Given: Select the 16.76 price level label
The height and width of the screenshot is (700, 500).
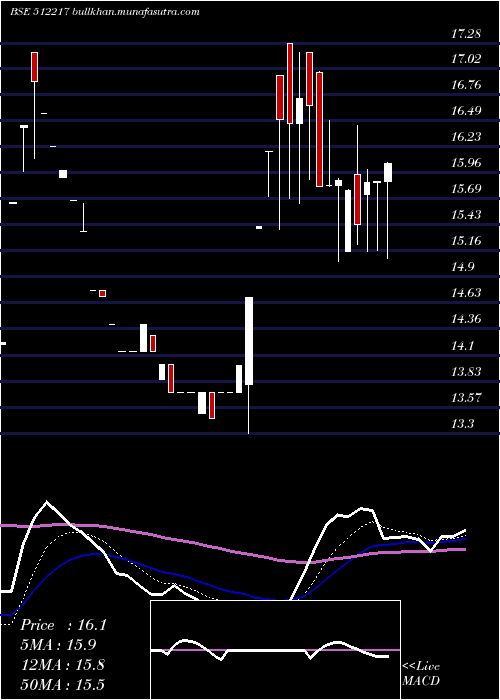Looking at the screenshot, I should [466, 85].
